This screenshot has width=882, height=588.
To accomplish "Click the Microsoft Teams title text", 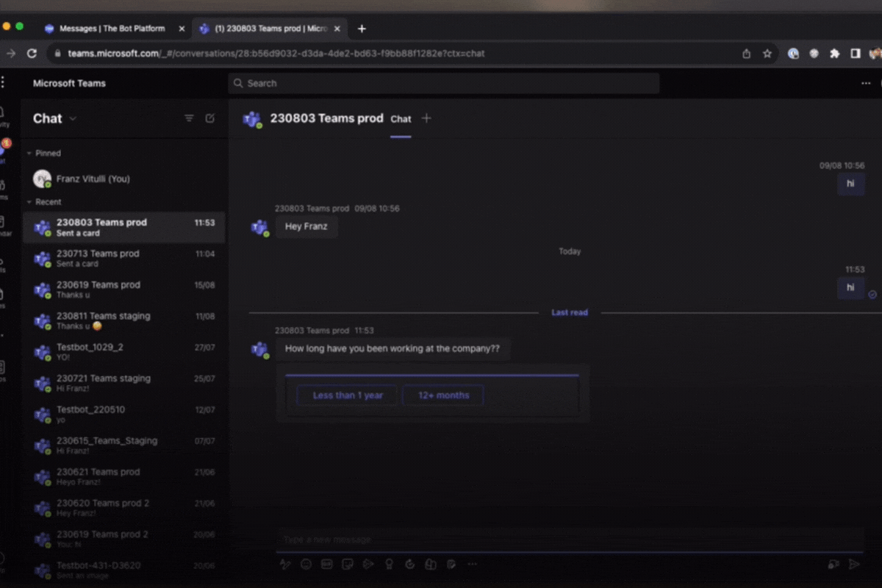I will 69,83.
